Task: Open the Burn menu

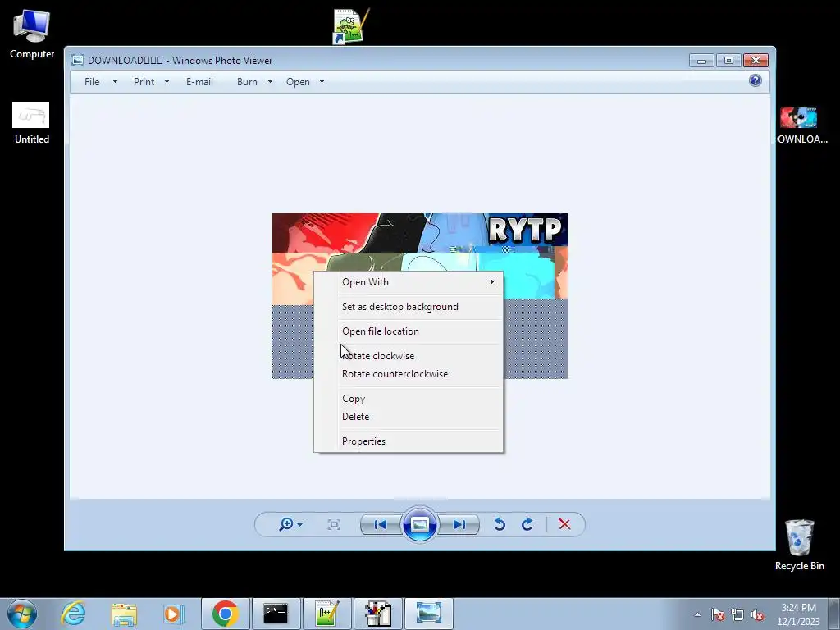Action: pos(247,82)
